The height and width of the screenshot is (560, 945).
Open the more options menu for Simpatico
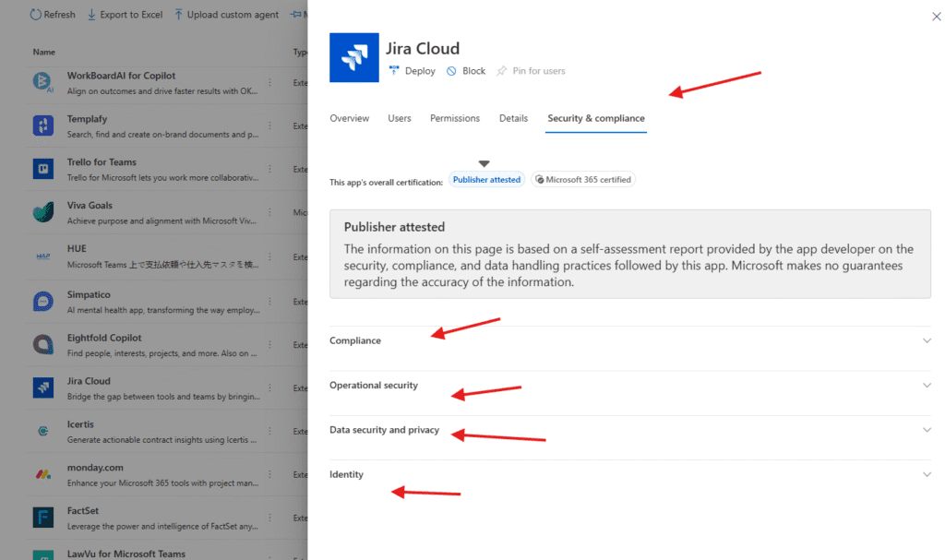coord(269,301)
